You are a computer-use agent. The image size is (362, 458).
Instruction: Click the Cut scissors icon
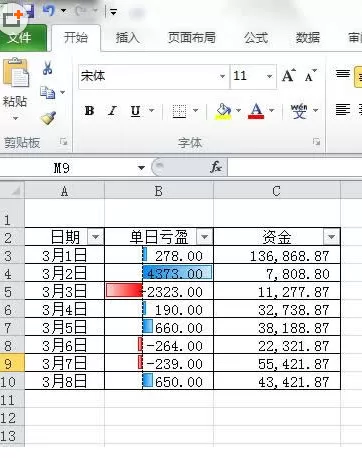click(48, 68)
